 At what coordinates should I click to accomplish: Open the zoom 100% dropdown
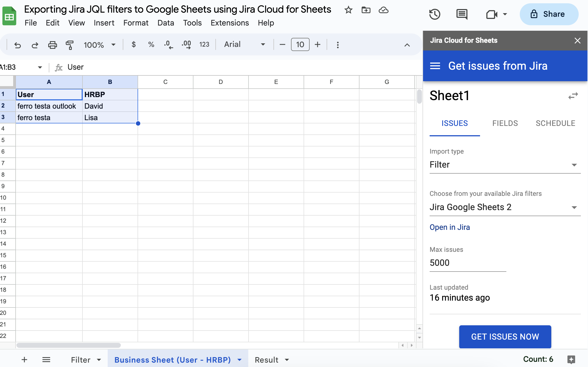click(99, 45)
